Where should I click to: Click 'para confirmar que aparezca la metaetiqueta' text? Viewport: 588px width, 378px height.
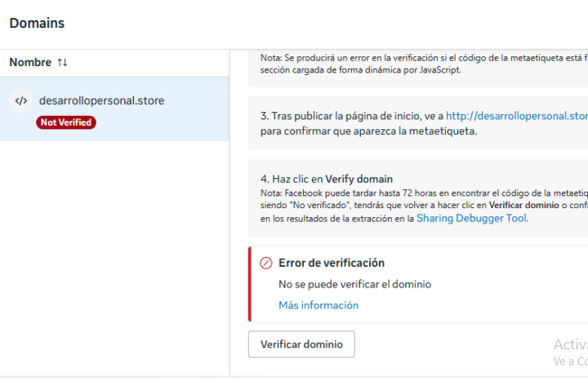pyautogui.click(x=368, y=131)
